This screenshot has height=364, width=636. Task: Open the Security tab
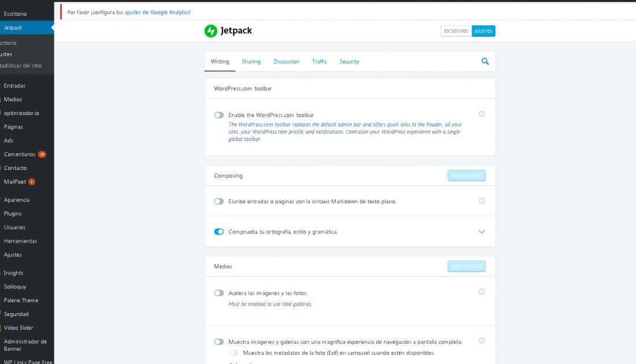349,62
